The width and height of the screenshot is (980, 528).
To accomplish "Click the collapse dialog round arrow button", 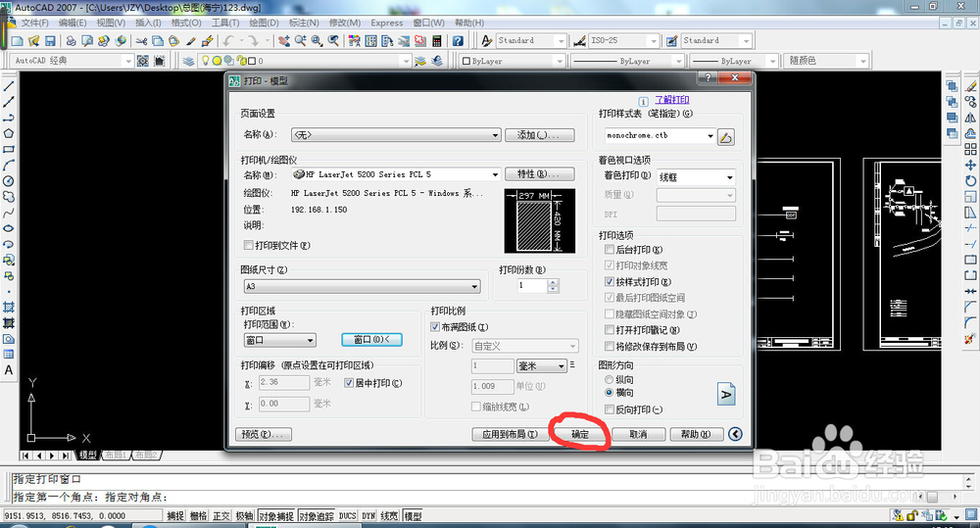I will (736, 434).
